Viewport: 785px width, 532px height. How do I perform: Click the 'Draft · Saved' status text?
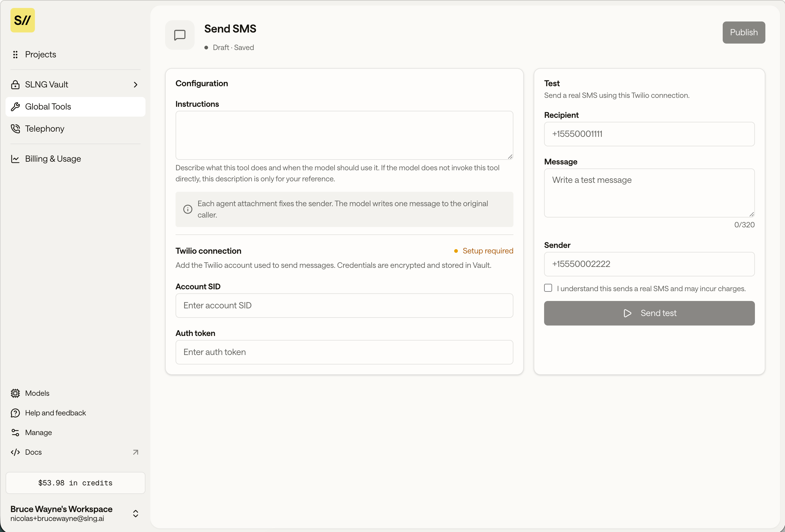pyautogui.click(x=234, y=47)
